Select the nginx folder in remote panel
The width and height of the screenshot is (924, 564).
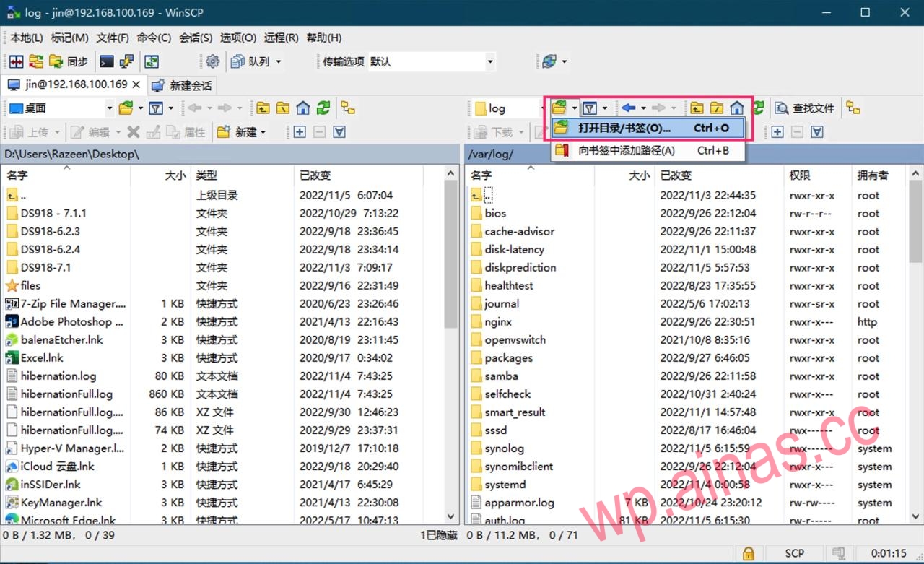498,322
